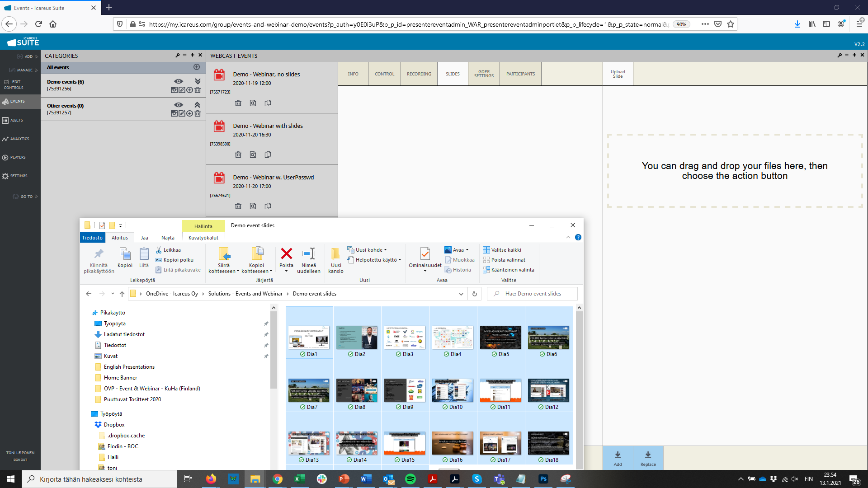Edit the Demo events category
This screenshot has height=488, width=868.
coord(182,90)
